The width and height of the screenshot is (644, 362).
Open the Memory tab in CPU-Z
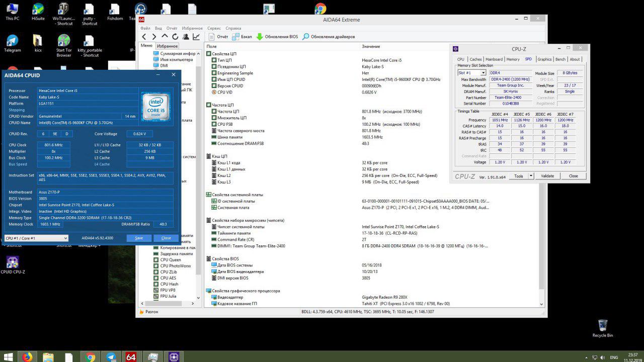pos(513,59)
